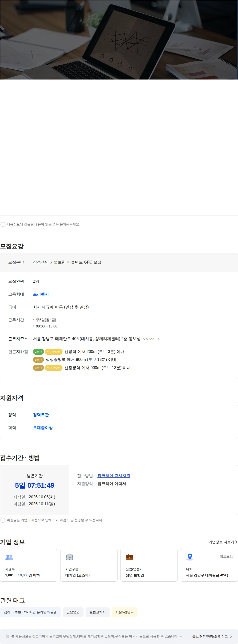Image resolution: width=238 pixels, height=644 pixels.
Task: Click the 대기업 (코스피) company type text
Action: coord(78,575)
